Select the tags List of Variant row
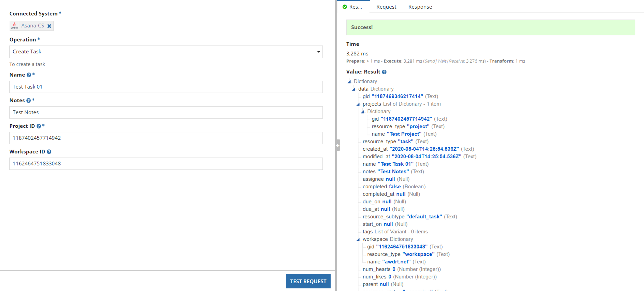This screenshot has width=644, height=291. [395, 231]
